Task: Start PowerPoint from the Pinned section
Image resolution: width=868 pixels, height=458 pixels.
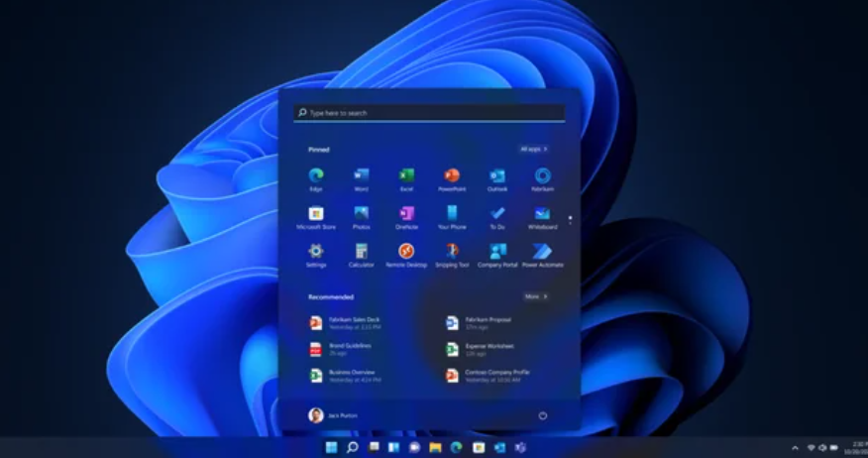Action: [452, 180]
